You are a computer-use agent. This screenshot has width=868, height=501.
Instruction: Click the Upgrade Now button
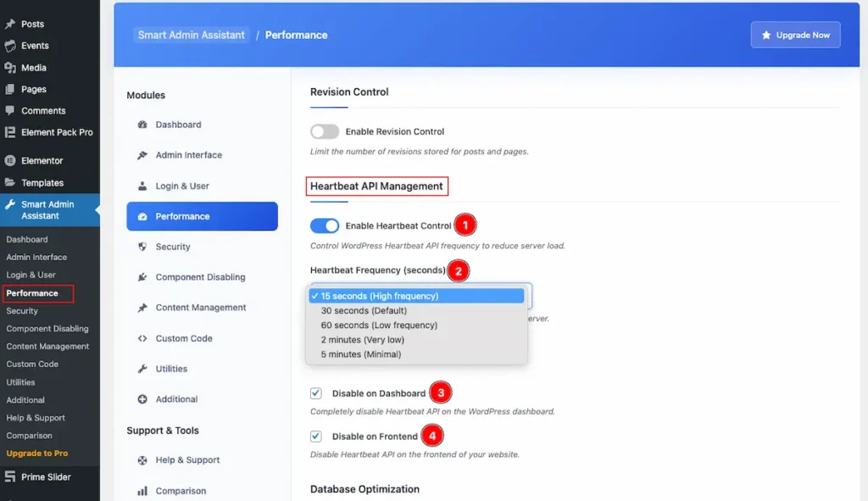click(x=795, y=35)
